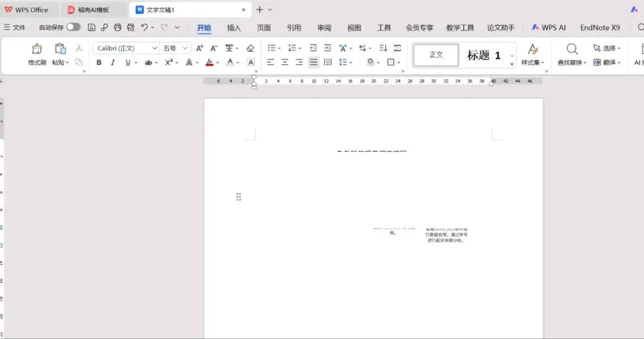
Task: Click the Style Set (样式集) icon
Action: (532, 49)
